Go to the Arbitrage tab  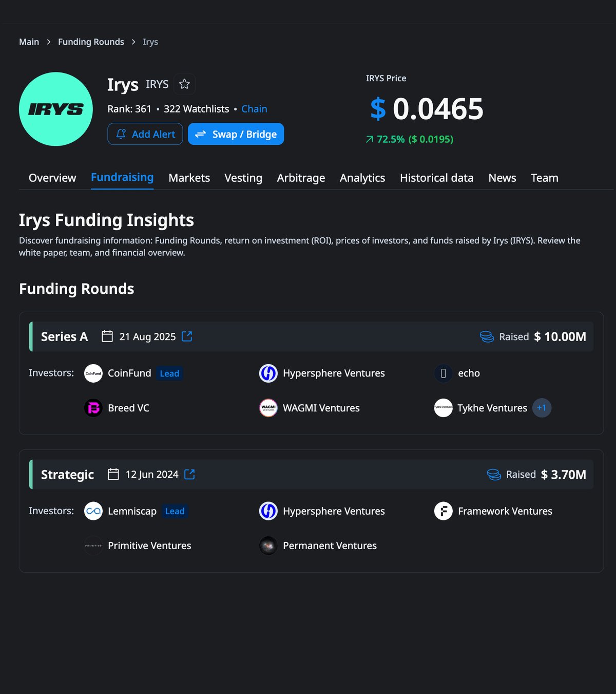click(x=301, y=178)
